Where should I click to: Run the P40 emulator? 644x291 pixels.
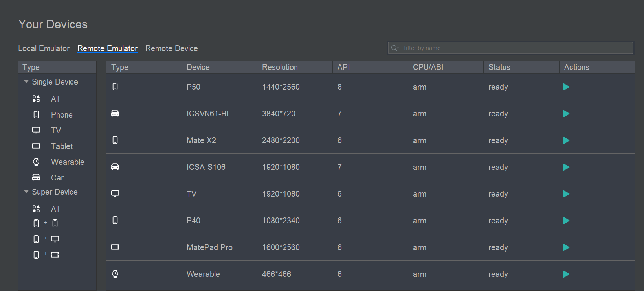tap(566, 221)
